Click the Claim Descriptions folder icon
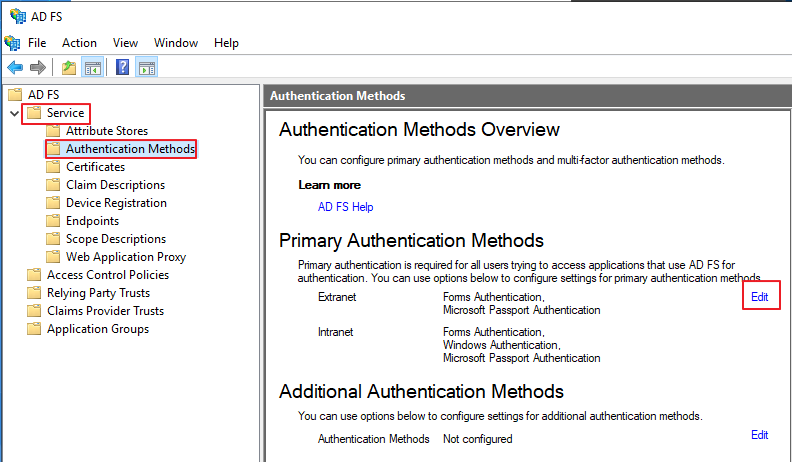The height and width of the screenshot is (462, 792). tap(53, 185)
